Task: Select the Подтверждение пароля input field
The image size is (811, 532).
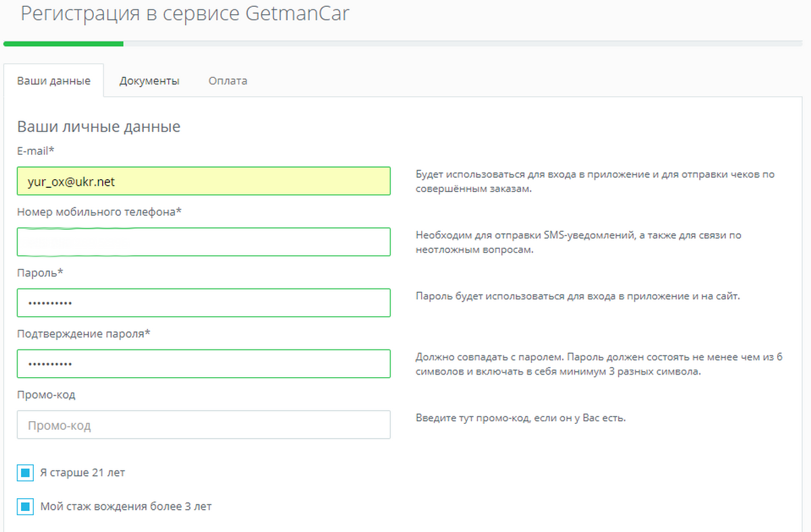Action: 203,364
